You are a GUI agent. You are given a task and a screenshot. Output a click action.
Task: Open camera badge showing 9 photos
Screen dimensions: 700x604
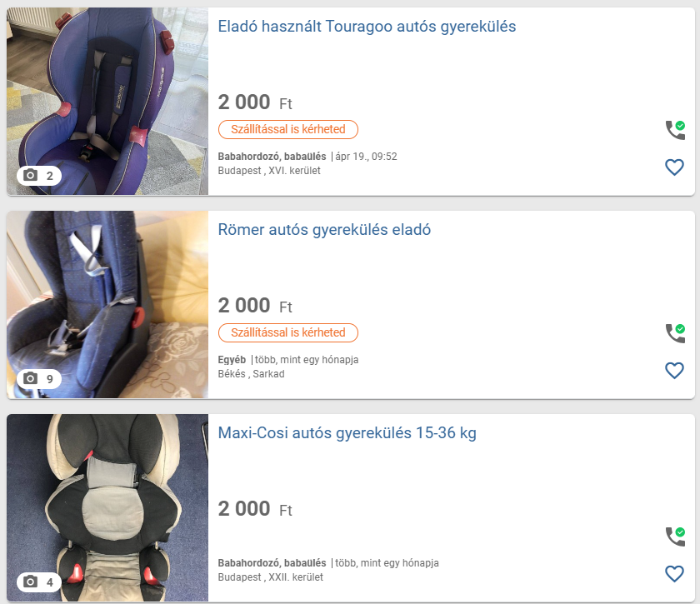point(39,378)
